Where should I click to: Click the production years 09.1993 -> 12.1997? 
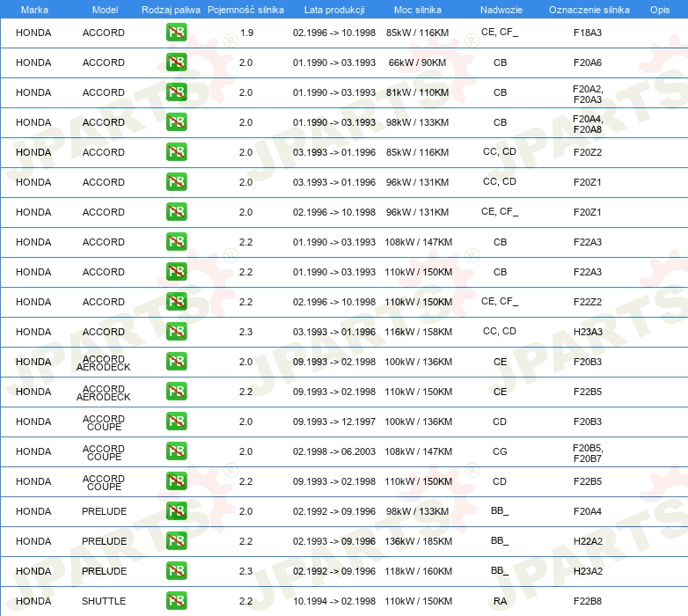[x=334, y=422]
